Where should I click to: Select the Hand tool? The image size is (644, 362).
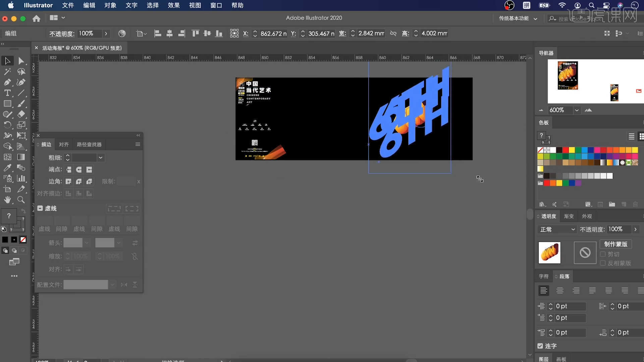click(x=7, y=200)
